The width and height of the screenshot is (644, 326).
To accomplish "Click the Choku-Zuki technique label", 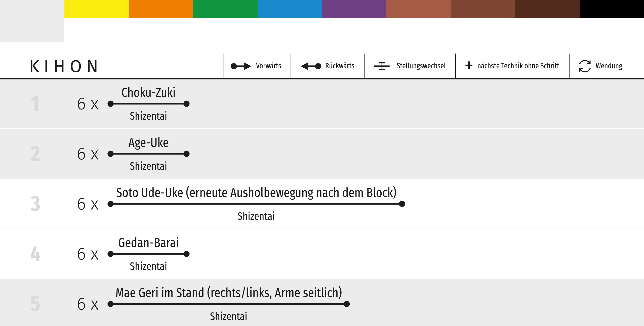I will [x=148, y=92].
